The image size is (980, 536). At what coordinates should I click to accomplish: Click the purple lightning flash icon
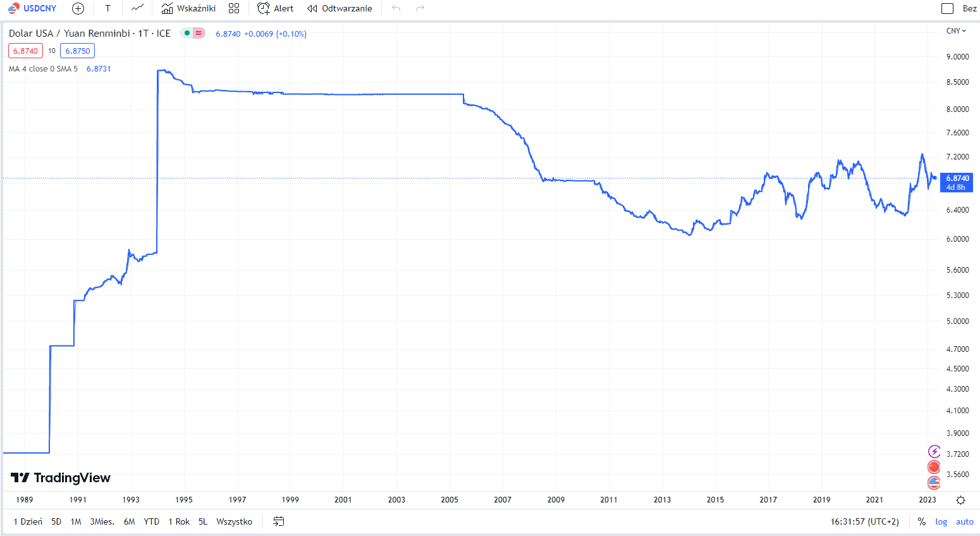[934, 451]
